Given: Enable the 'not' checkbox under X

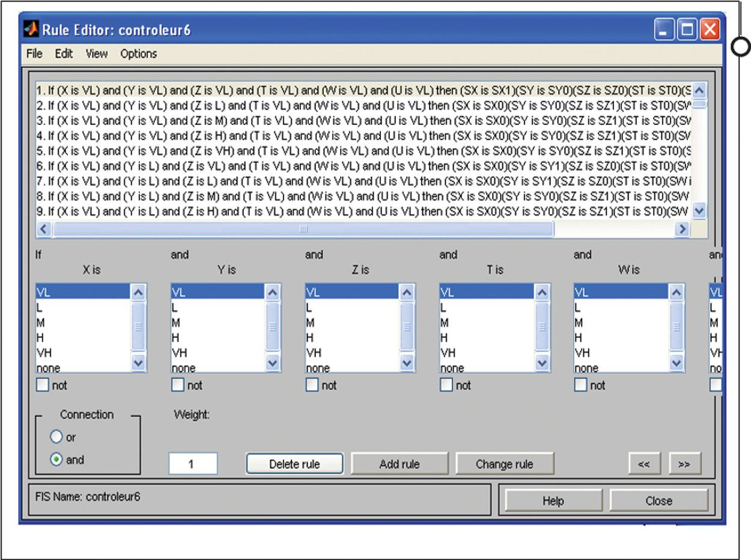Looking at the screenshot, I should click(43, 385).
